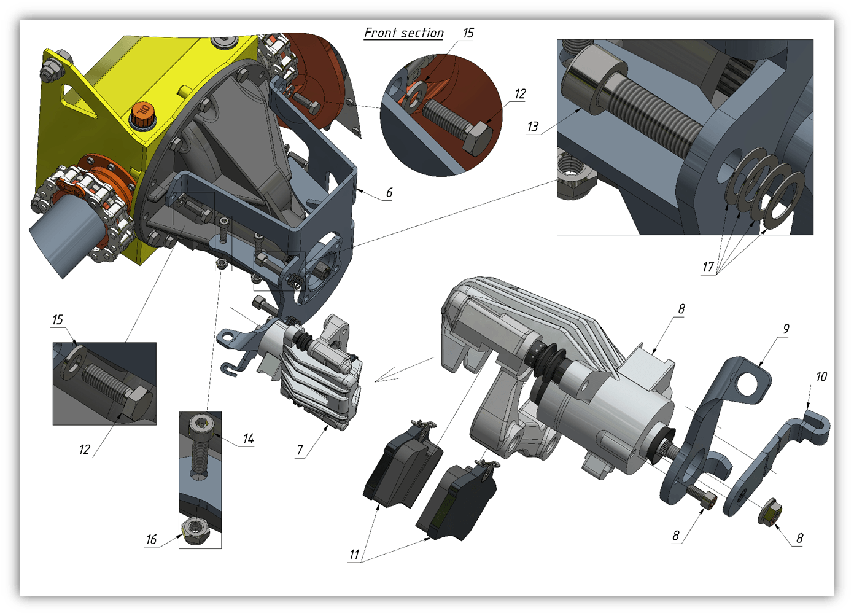Select the mounting bracket part 9
Viewport: 854px width, 616px height.
715,430
